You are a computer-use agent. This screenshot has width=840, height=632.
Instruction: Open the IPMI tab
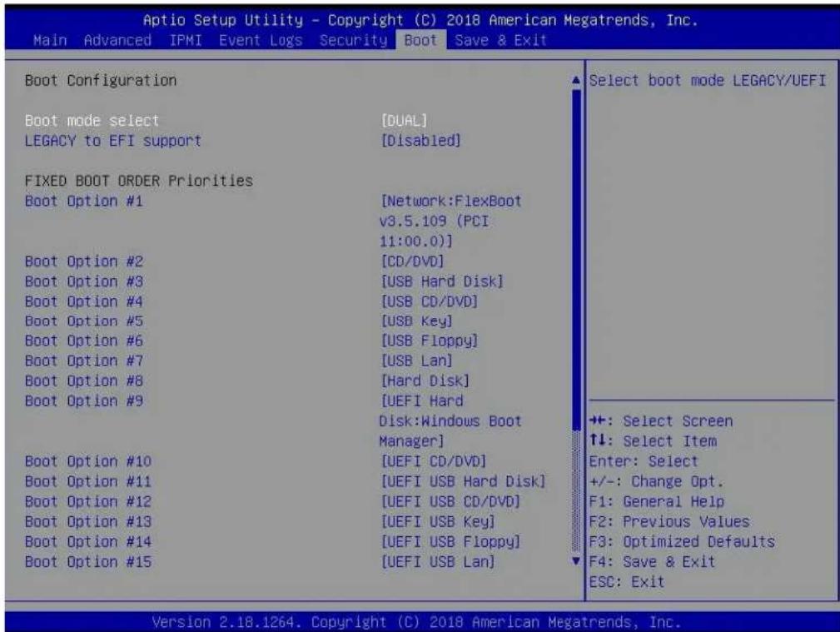[x=186, y=40]
